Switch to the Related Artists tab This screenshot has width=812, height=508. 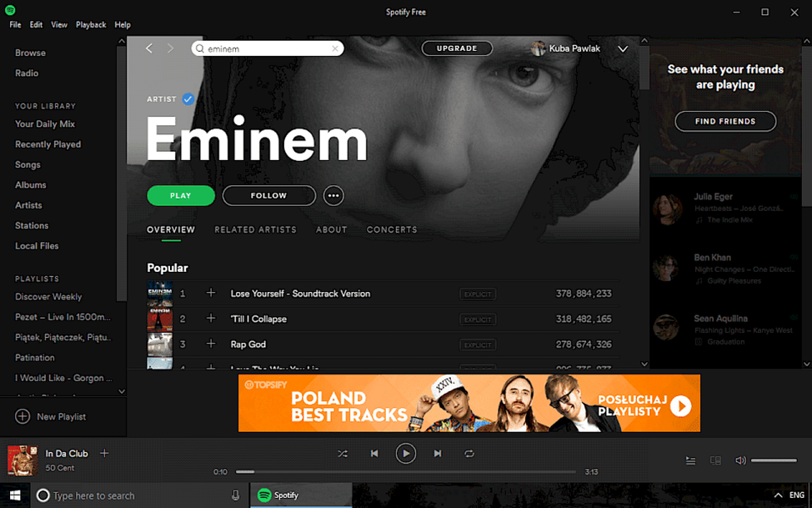(x=255, y=229)
